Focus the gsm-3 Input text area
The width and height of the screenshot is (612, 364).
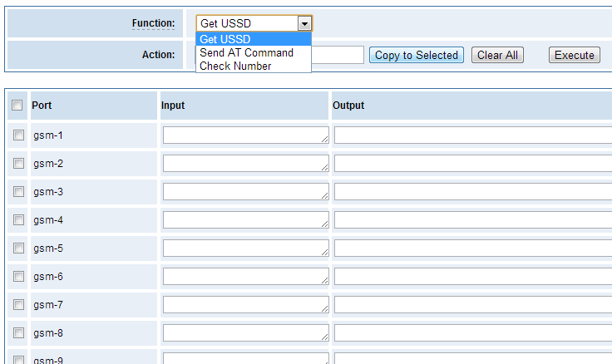245,192
